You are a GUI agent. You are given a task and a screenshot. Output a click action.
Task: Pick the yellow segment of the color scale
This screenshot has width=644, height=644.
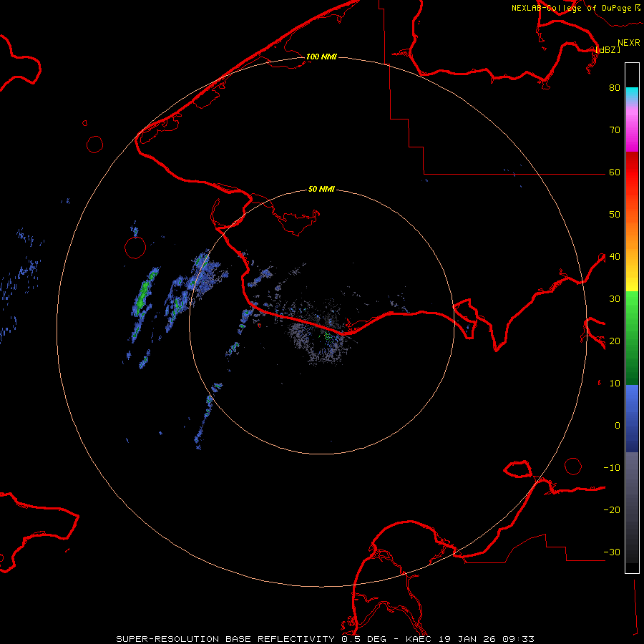pyautogui.click(x=632, y=279)
